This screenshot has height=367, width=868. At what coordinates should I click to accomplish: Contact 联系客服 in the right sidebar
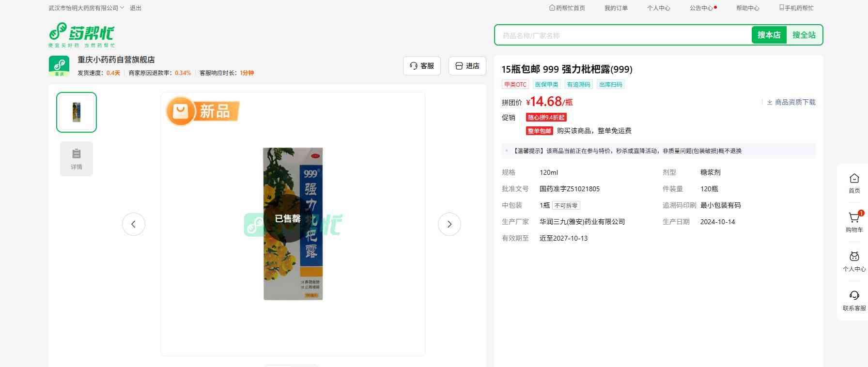tap(854, 300)
